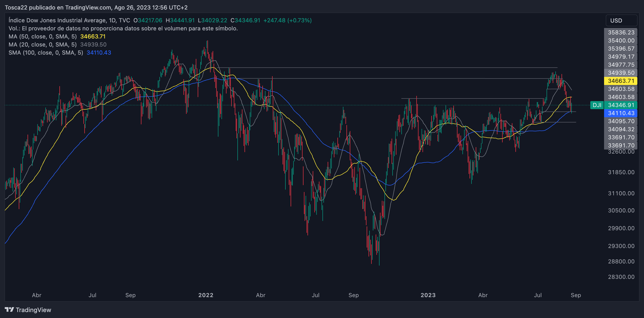Viewport: 644px width, 318px height.
Task: Click the yellow 34663.71 price label
Action: [621, 81]
